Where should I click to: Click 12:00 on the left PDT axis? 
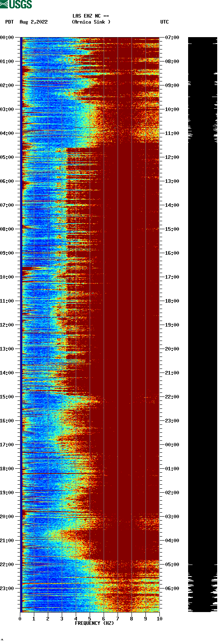point(7,325)
